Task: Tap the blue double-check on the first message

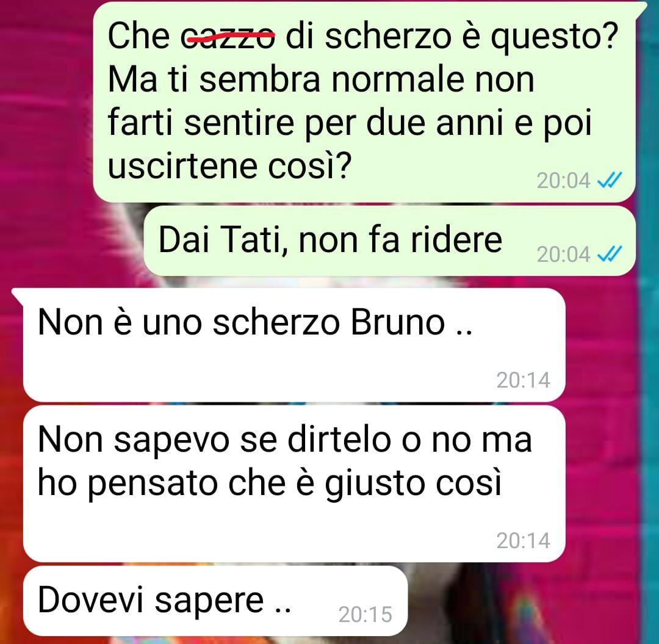Action: pyautogui.click(x=610, y=180)
